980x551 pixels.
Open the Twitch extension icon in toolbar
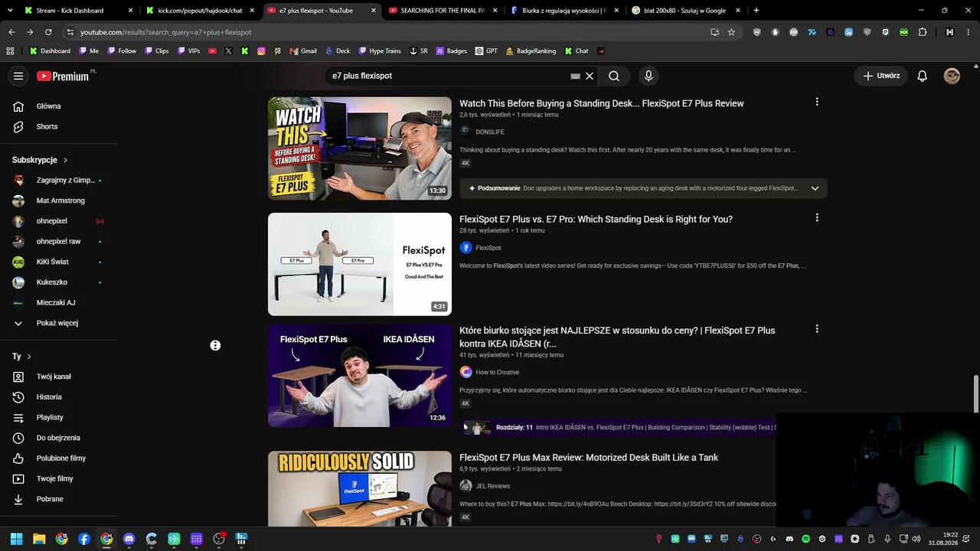click(x=886, y=32)
